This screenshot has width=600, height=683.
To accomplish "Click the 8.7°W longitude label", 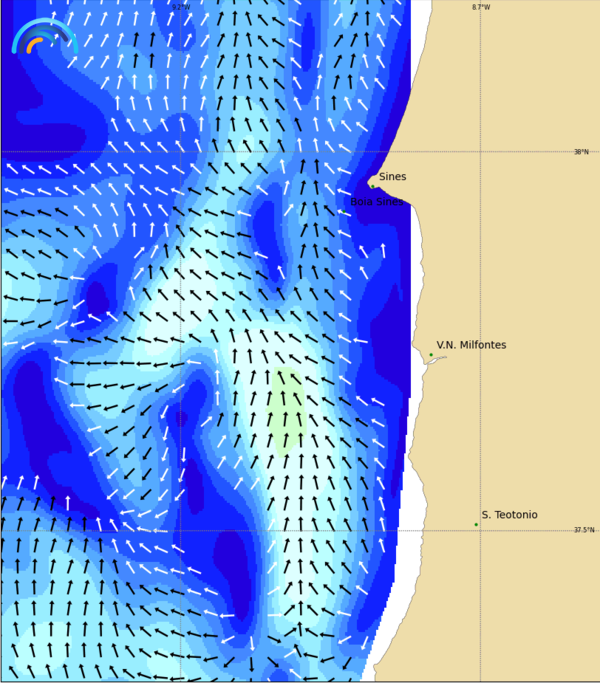I will [481, 7].
